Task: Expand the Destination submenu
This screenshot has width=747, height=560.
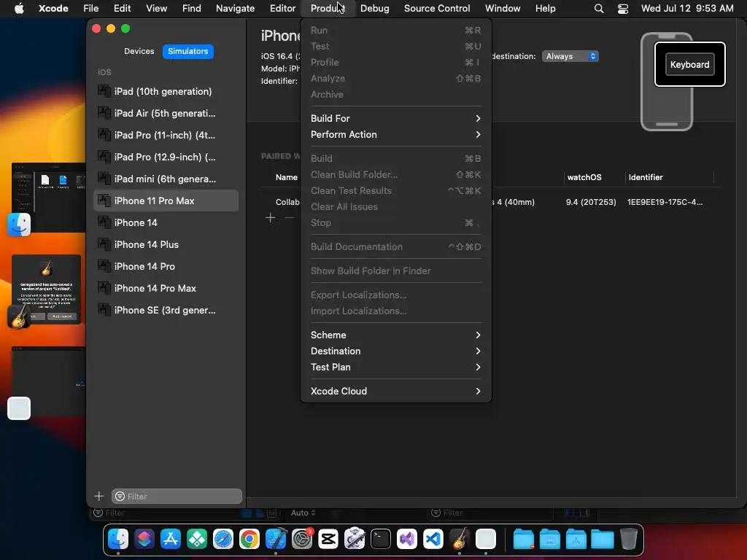Action: (x=396, y=351)
